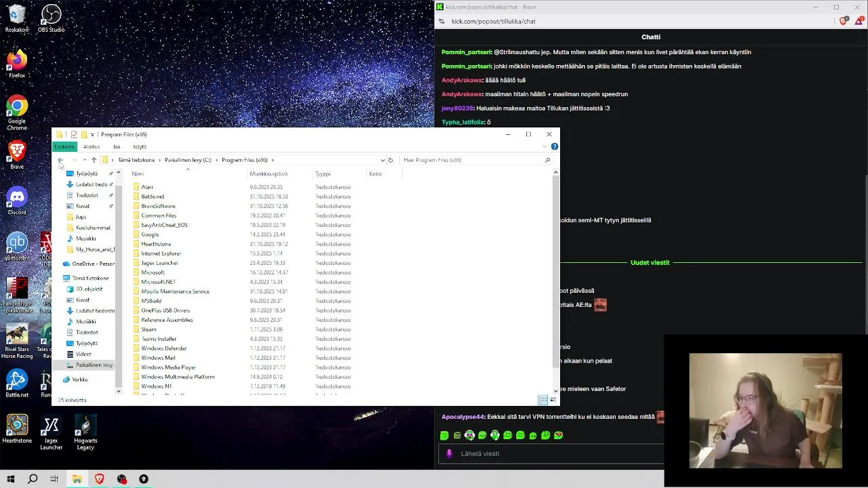Open the Hearthstone desktop shortcut
The image size is (868, 488).
click(17, 429)
